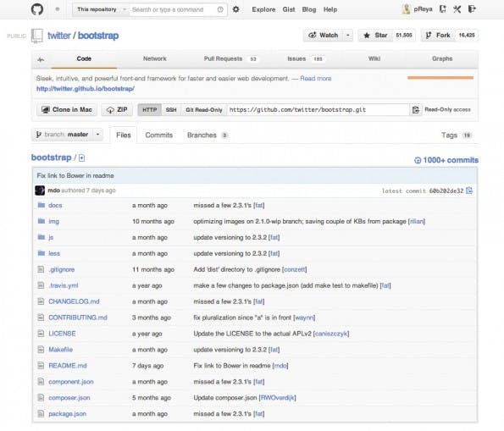Open the Wiki tab
The width and height of the screenshot is (504, 431).
[374, 58]
